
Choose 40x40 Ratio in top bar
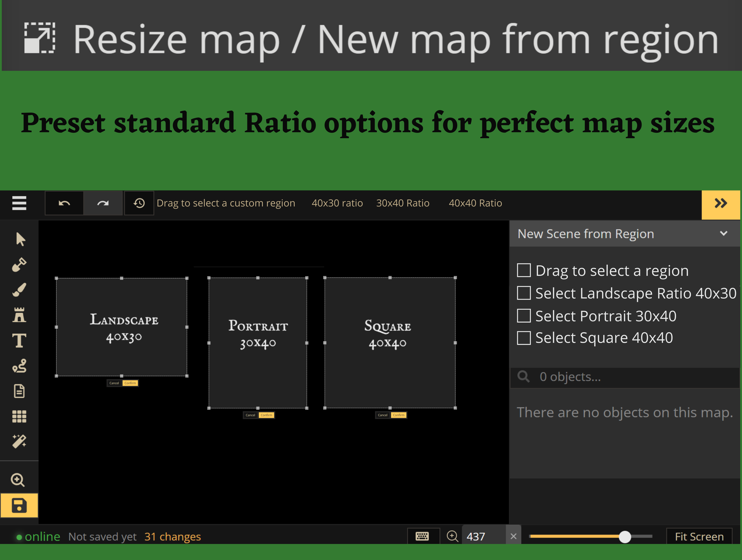point(475,203)
